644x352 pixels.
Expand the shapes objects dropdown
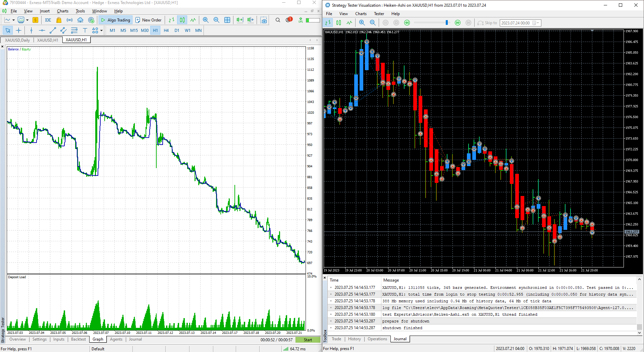pyautogui.click(x=101, y=31)
